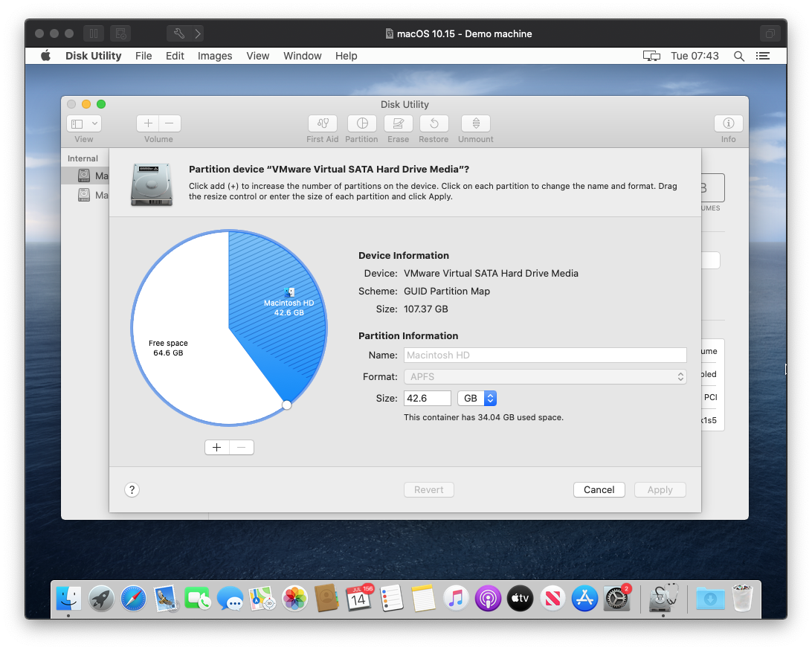Open System Preferences in the Dock

tap(616, 599)
